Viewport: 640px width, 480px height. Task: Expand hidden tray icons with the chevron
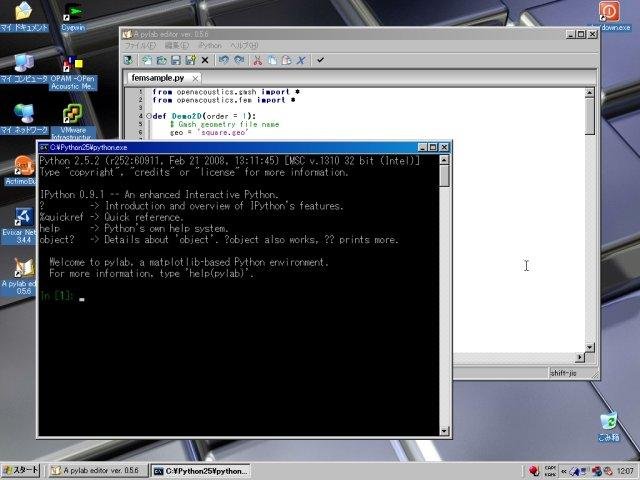pos(564,471)
